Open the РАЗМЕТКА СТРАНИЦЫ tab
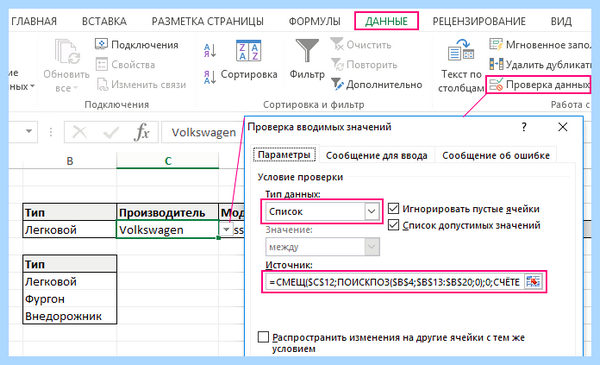 (207, 21)
